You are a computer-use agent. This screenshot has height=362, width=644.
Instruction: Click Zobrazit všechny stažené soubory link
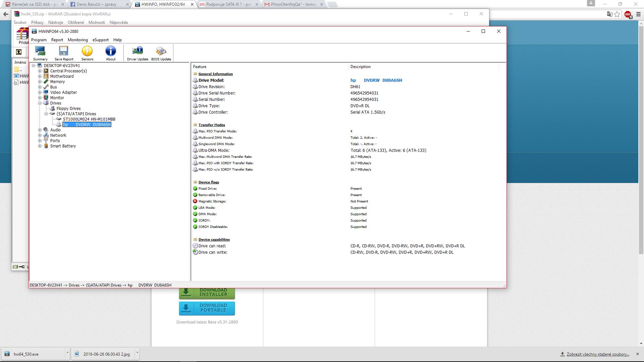point(597,354)
